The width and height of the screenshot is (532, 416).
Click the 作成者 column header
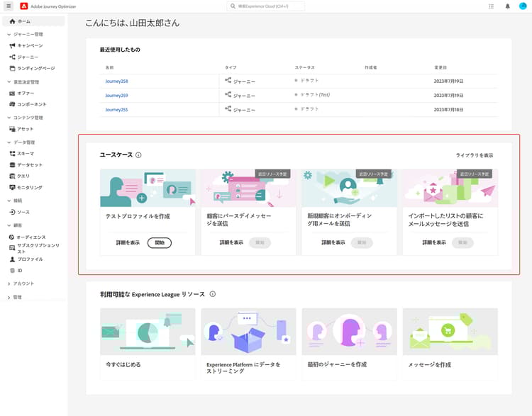pyautogui.click(x=371, y=67)
